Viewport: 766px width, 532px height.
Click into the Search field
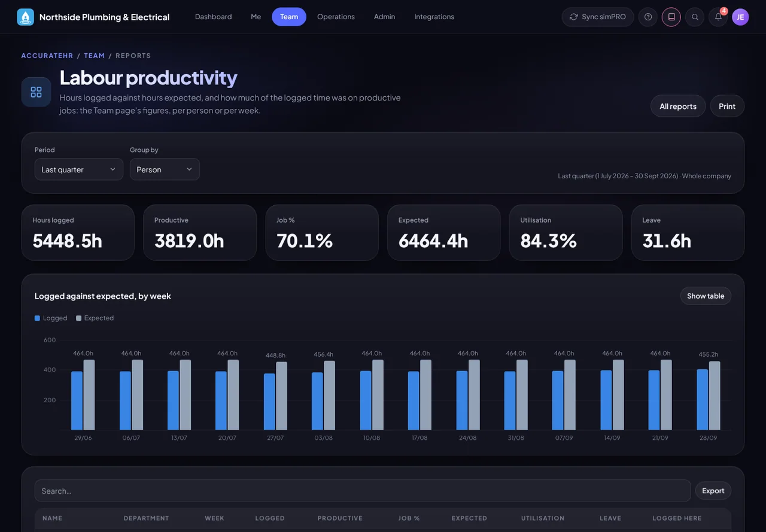click(363, 491)
